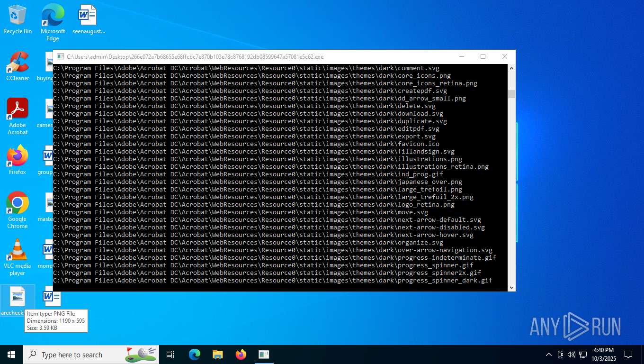
Task: Click the console line ending japanese_over.png
Action: [x=258, y=182]
